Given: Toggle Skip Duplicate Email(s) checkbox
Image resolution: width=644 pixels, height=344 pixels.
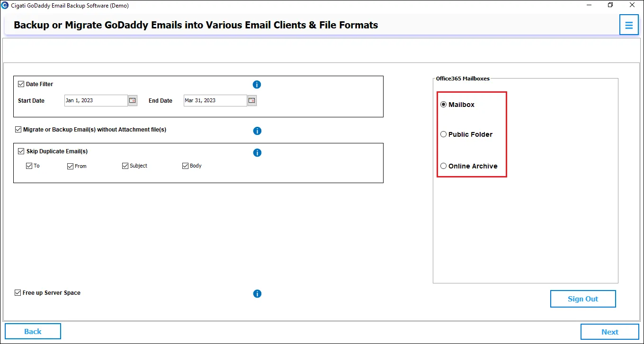Looking at the screenshot, I should click(x=21, y=151).
